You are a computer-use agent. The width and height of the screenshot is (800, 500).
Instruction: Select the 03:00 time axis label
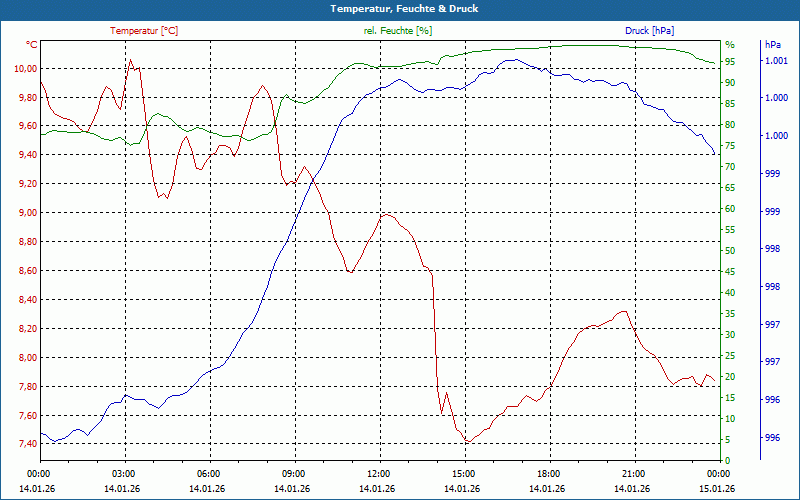(x=125, y=473)
